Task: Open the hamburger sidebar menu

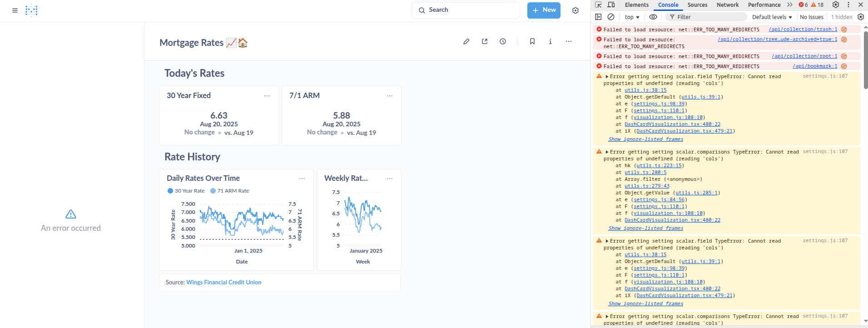Action: 15,10
